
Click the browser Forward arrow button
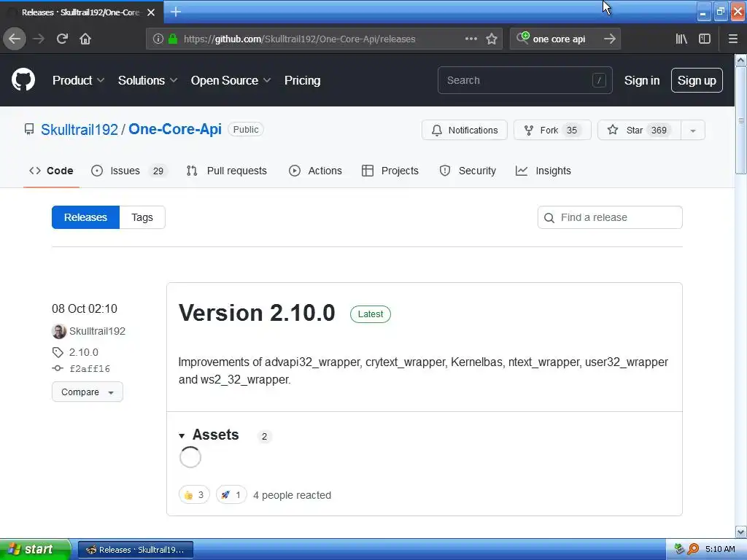tap(39, 39)
